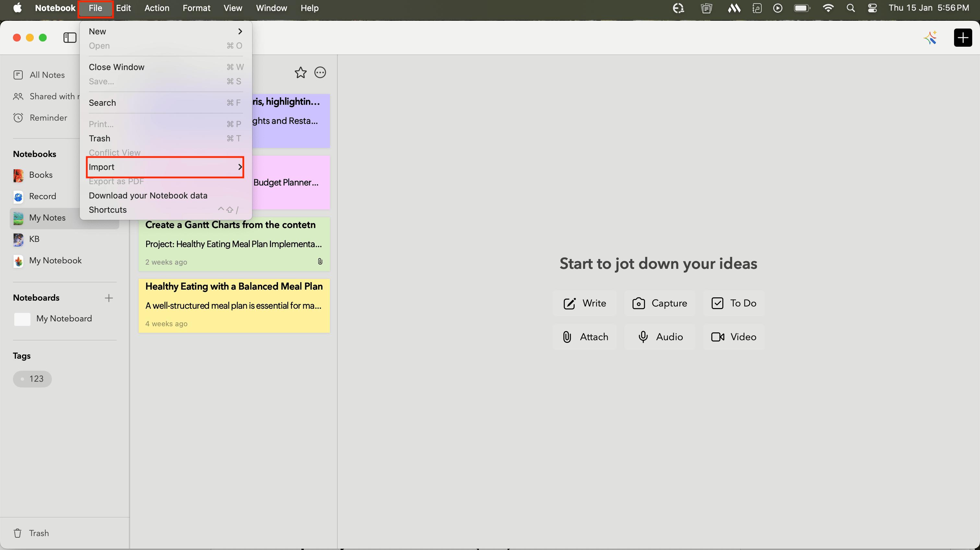The height and width of the screenshot is (550, 980).
Task: Click the favorite star icon
Action: click(300, 72)
